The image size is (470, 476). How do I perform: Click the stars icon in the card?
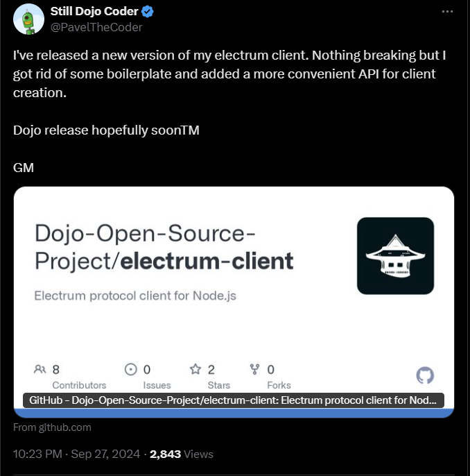[x=195, y=369]
